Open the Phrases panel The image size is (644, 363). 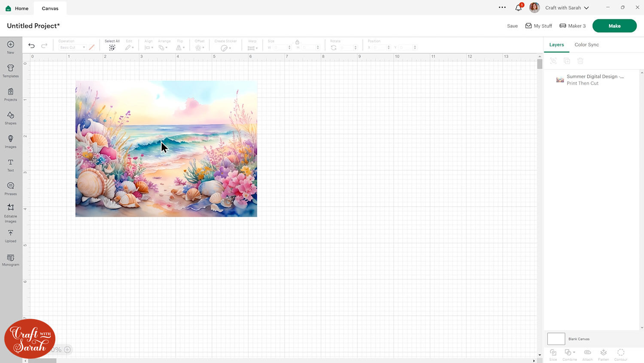coord(11,188)
